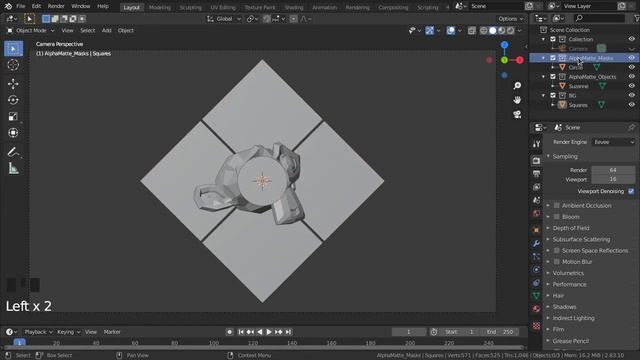The image size is (640, 360).
Task: Open the Physics properties tab
Action: [536, 269]
